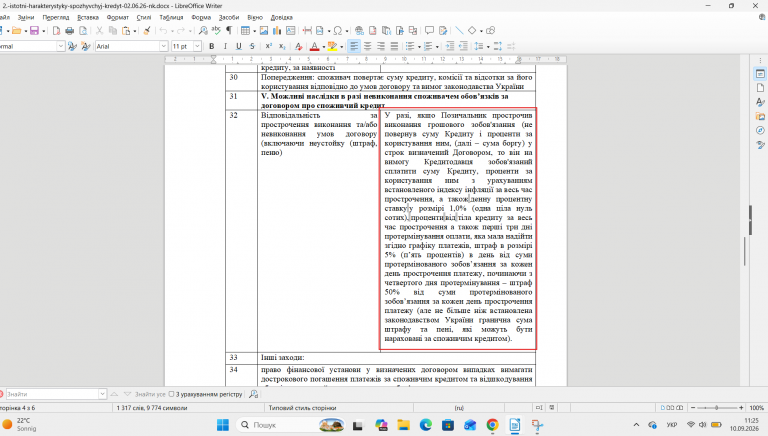Open the Arial font name dropdown
This screenshot has width=768, height=436.
click(x=164, y=46)
